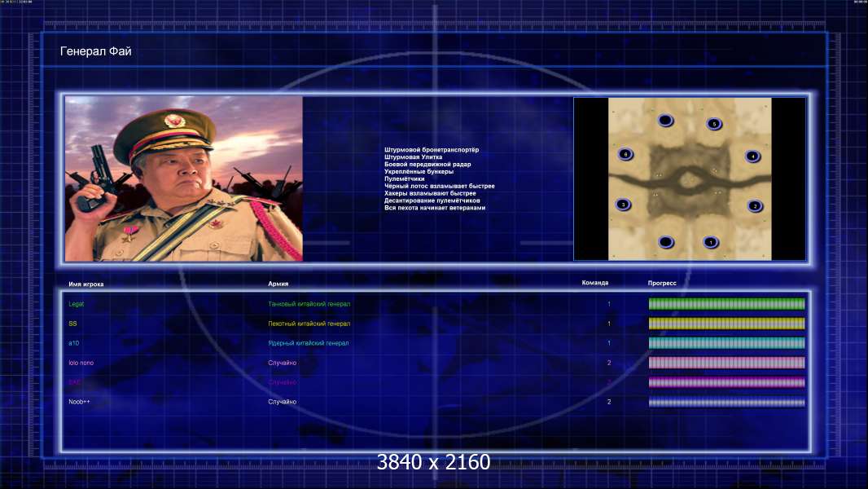The width and height of the screenshot is (868, 489).
Task: Click the "Армия" column header
Action: [x=278, y=284]
